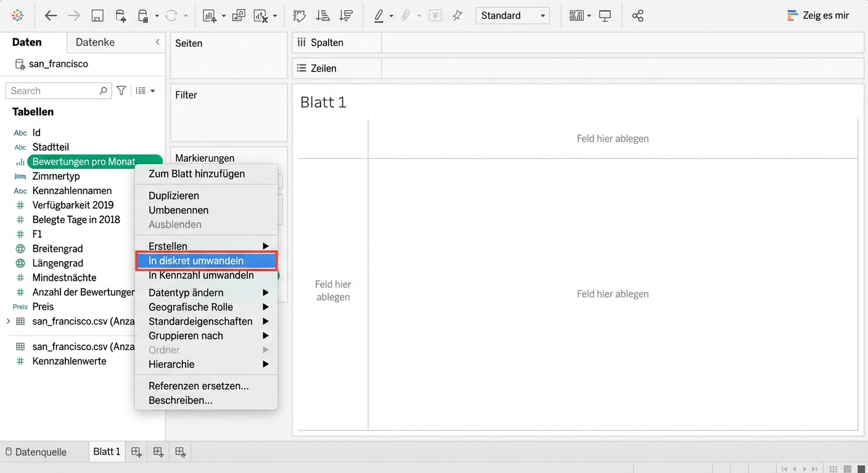This screenshot has height=473, width=868.
Task: Expand the san_francisco.csv table in data pane
Action: point(8,321)
